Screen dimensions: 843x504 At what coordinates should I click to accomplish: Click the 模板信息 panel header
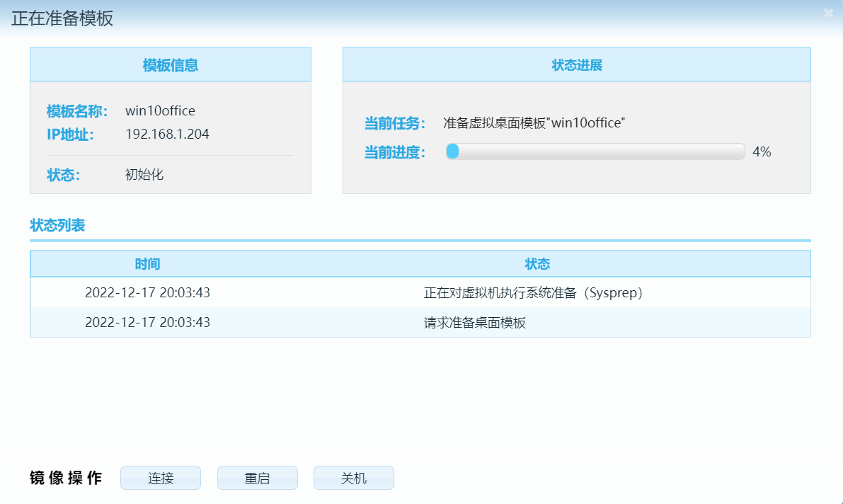pos(170,64)
